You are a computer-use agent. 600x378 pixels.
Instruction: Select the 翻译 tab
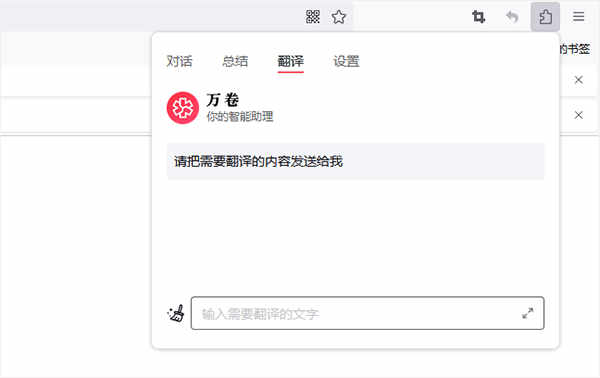(x=290, y=61)
